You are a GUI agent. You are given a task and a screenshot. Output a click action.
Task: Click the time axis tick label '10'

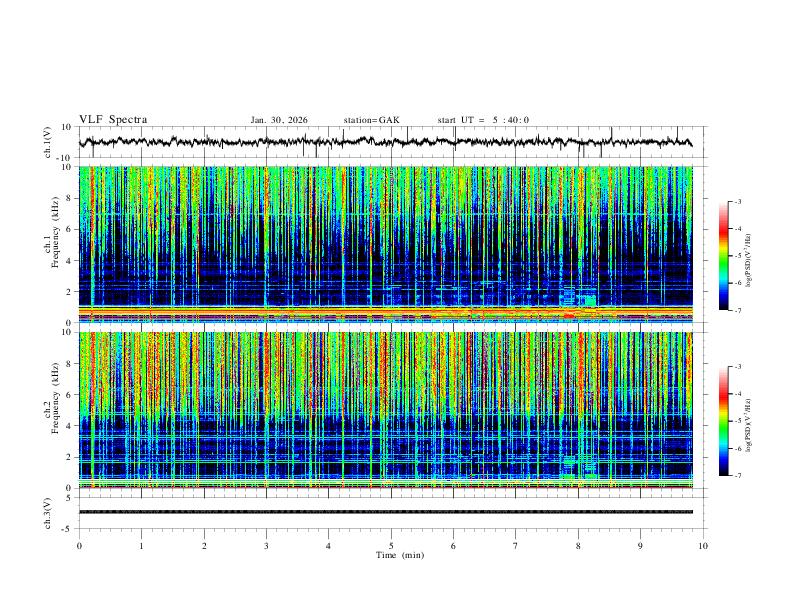click(703, 546)
